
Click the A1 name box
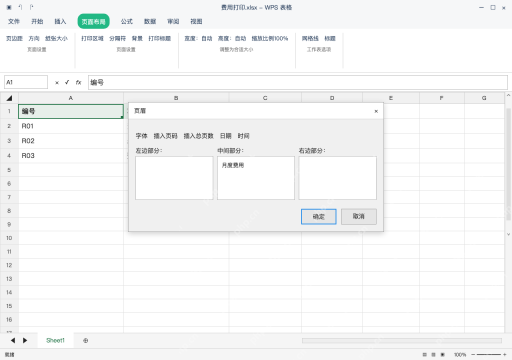(26, 82)
